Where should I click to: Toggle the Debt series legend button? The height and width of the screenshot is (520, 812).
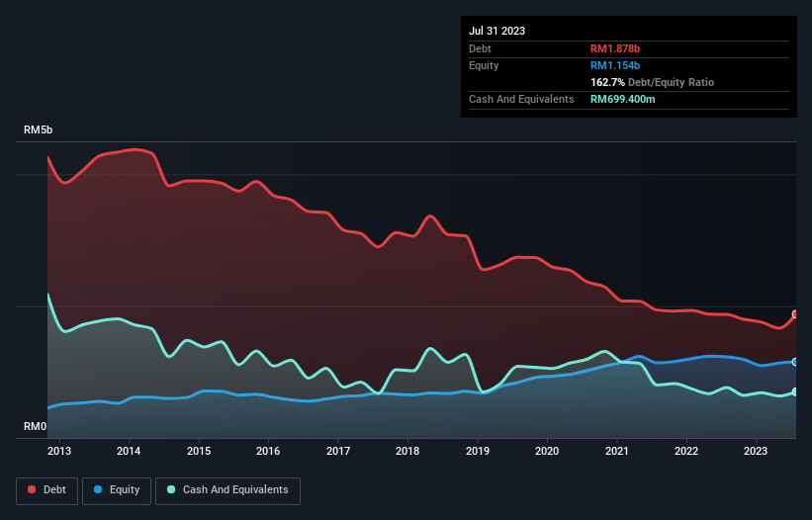coord(46,490)
